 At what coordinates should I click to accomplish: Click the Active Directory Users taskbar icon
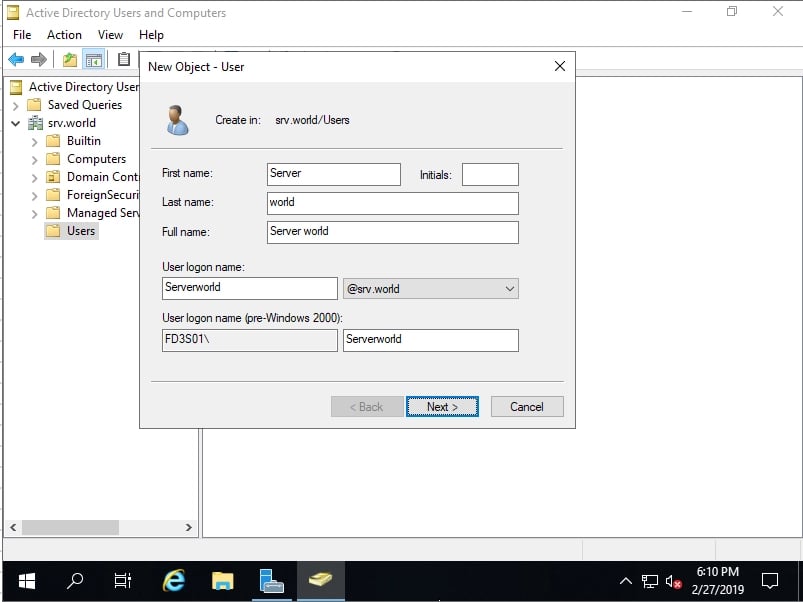coord(321,580)
